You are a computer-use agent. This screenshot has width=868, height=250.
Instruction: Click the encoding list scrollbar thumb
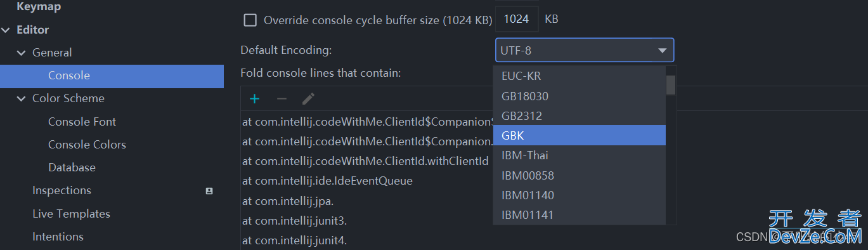(671, 85)
